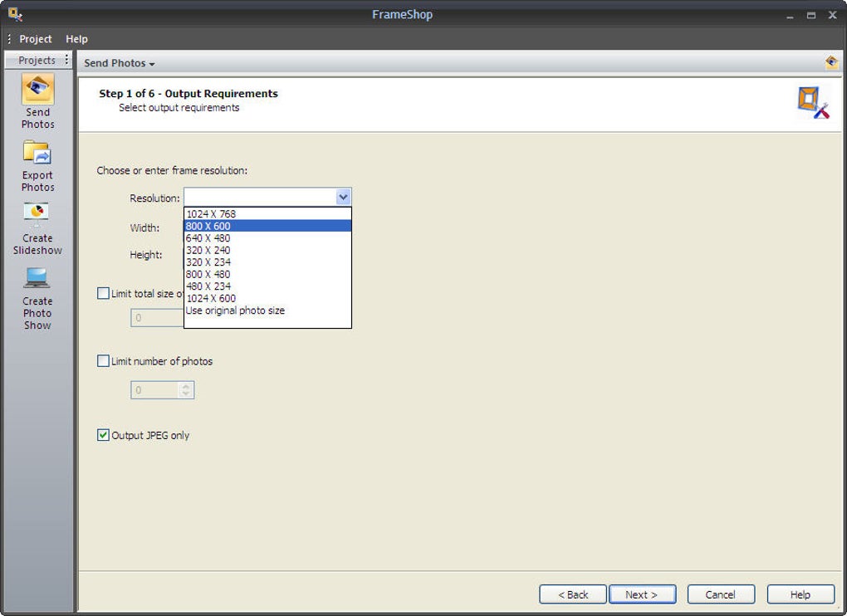
Task: Select 640 X 480 resolution
Action: [267, 238]
